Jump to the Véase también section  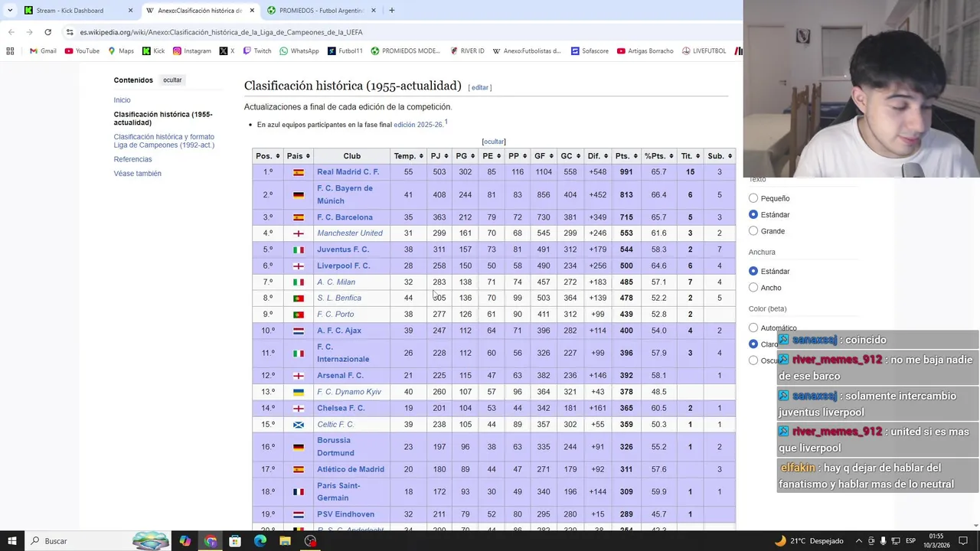click(137, 174)
